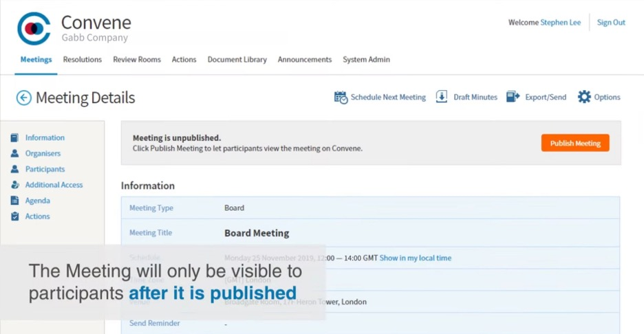644x334 pixels.
Task: Click the Participants person icon
Action: click(14, 168)
